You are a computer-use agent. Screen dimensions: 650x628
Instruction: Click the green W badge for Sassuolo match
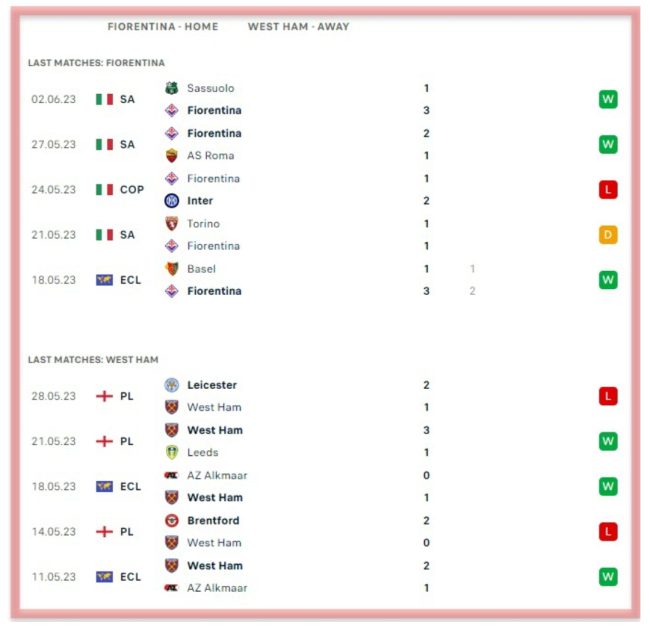608,99
